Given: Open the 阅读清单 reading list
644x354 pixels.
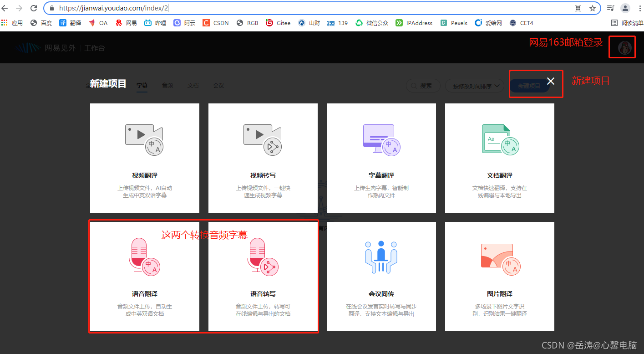Looking at the screenshot, I should point(627,23).
